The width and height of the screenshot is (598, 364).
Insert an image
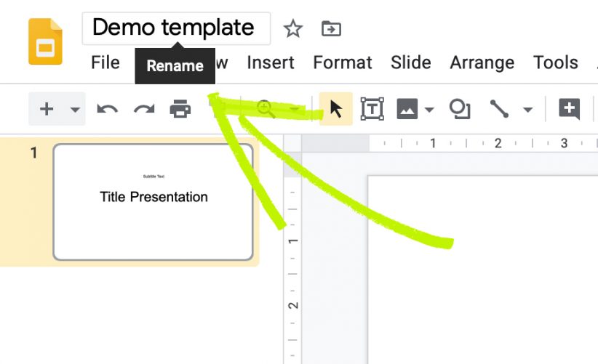pyautogui.click(x=407, y=109)
